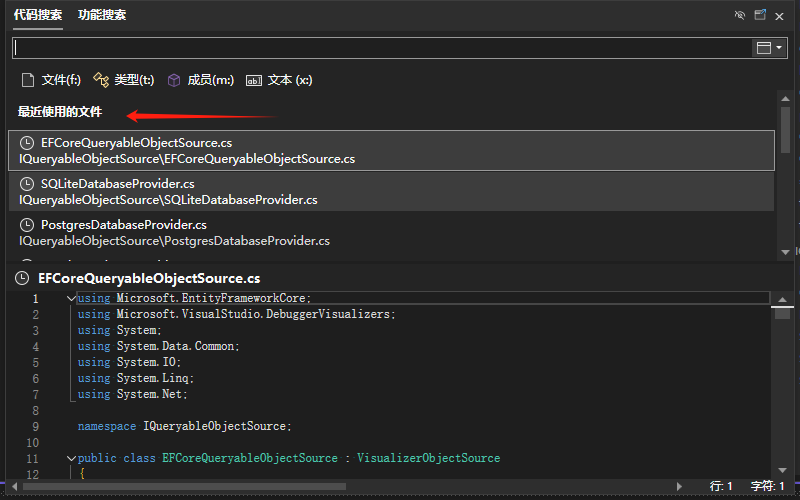Open search in a tool window icon
800x500 pixels.
point(760,16)
